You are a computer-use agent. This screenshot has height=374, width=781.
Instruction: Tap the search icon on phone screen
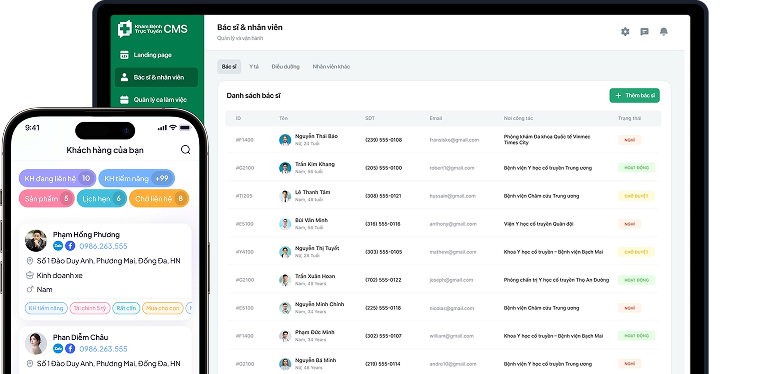tap(185, 150)
